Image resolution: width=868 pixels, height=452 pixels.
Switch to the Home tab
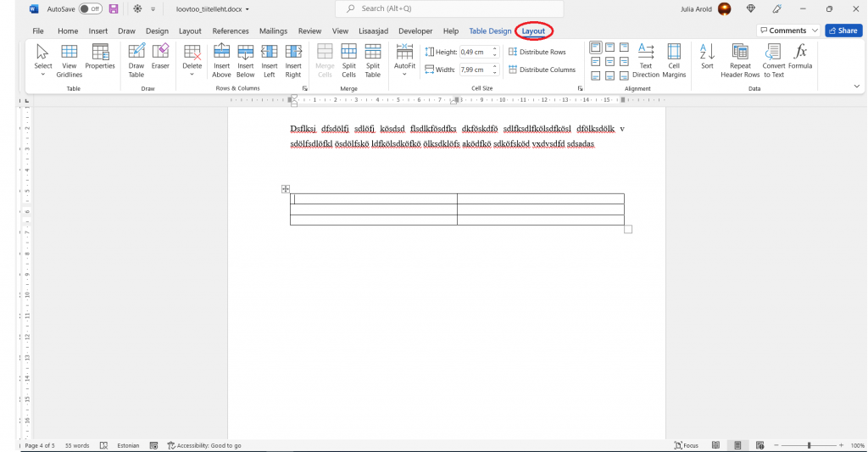pos(68,31)
